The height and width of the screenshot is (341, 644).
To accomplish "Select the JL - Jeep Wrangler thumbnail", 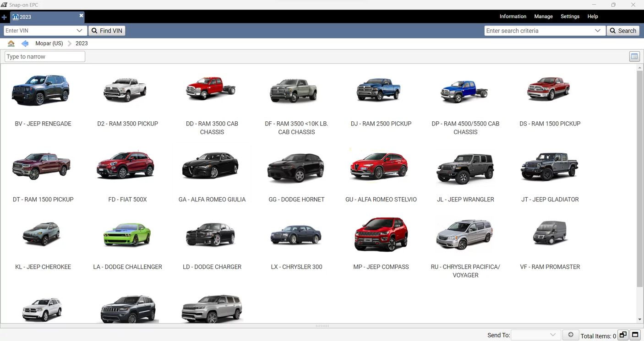I will point(465,169).
